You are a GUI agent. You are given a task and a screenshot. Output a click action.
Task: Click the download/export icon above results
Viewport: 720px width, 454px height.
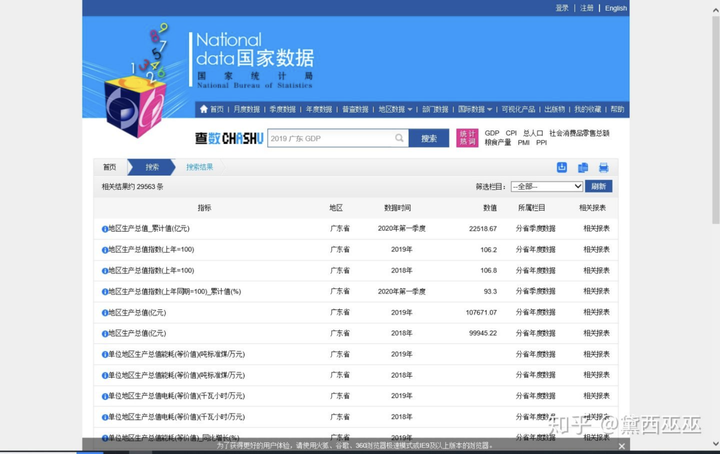[562, 168]
